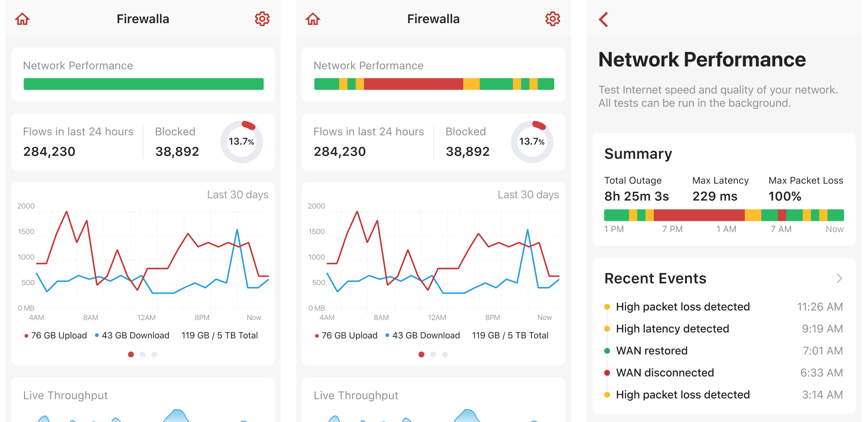This screenshot has width=868, height=422.
Task: Open 11:26 AM High packet loss detected event
Action: [x=724, y=307]
